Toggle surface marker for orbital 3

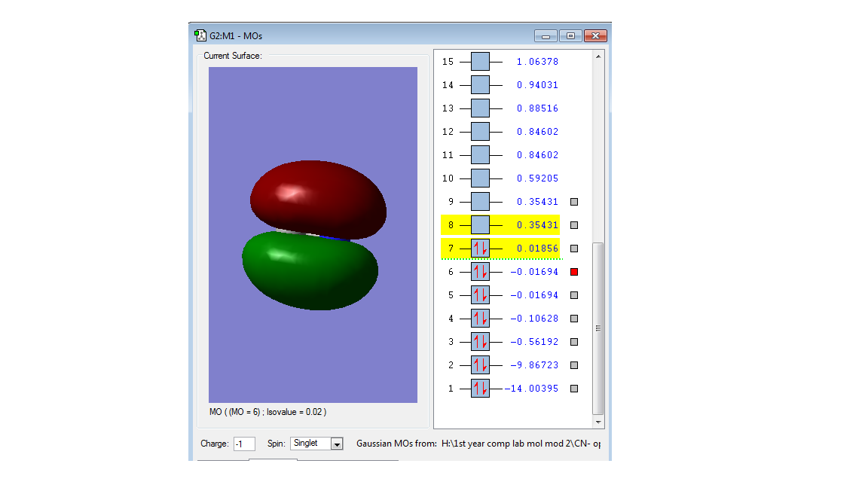click(x=574, y=342)
